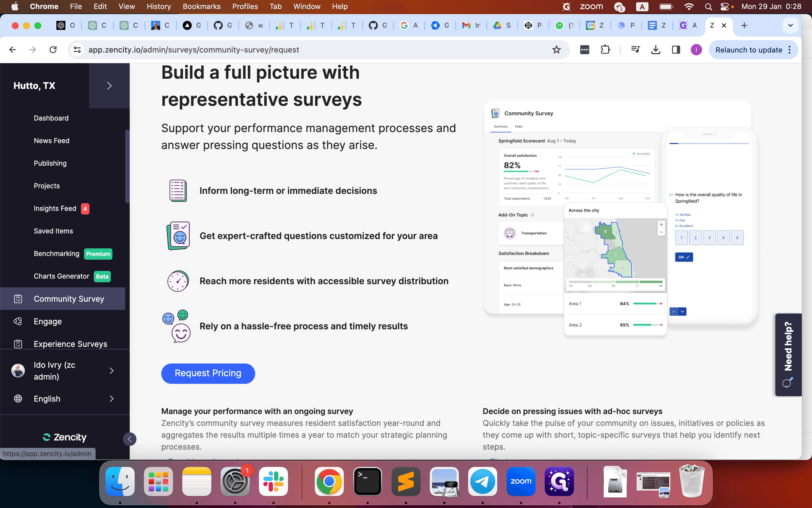This screenshot has height=508, width=812.
Task: Open Telegram from the Dock
Action: pos(482,481)
